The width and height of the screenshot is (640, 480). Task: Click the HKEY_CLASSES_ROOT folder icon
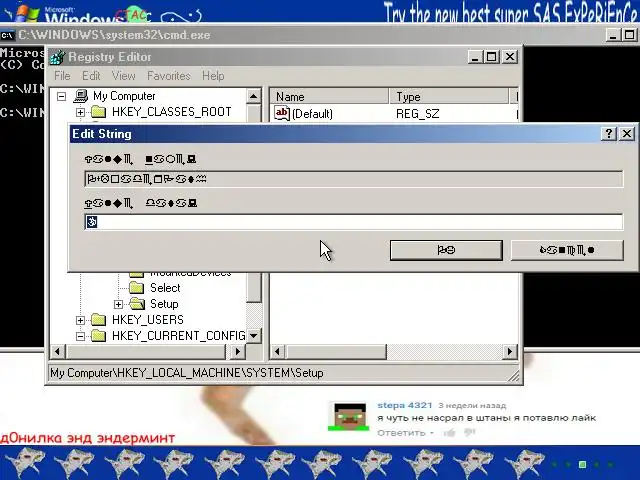coord(98,111)
